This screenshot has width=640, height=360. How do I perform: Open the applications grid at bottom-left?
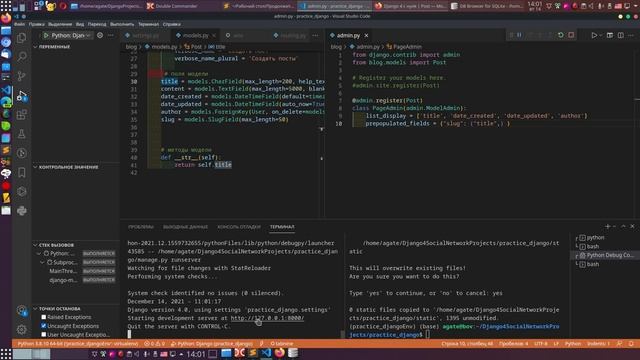coord(6,353)
